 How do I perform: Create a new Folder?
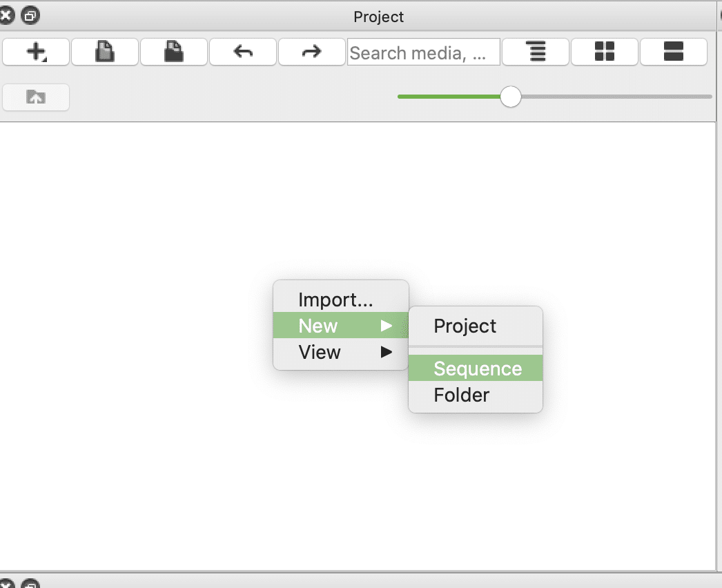(x=476, y=395)
